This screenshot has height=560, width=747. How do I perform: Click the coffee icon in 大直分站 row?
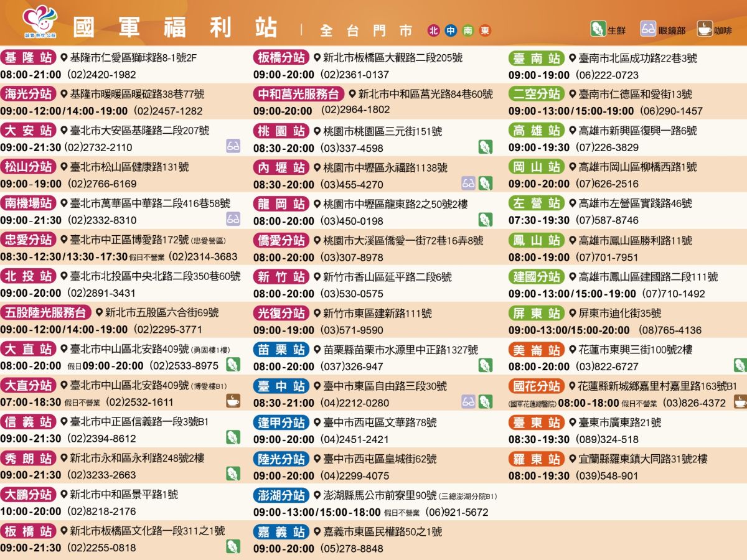pos(233,401)
